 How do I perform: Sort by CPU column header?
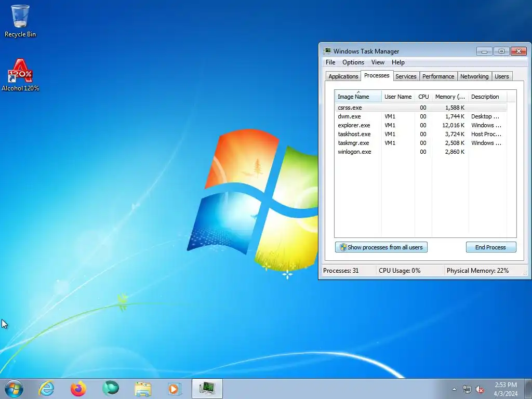pyautogui.click(x=423, y=97)
